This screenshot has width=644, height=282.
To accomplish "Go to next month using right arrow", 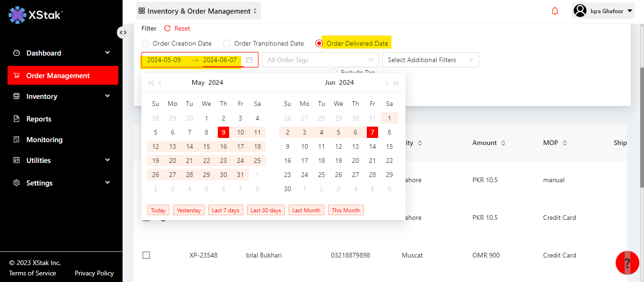I will 387,83.
